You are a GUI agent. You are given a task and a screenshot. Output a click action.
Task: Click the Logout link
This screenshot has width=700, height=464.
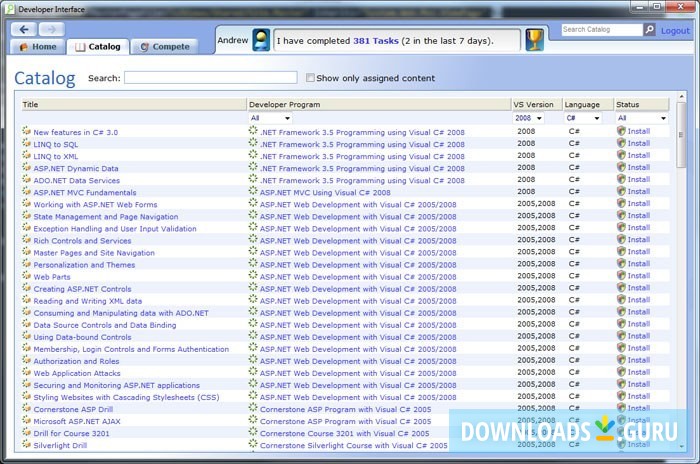[675, 30]
